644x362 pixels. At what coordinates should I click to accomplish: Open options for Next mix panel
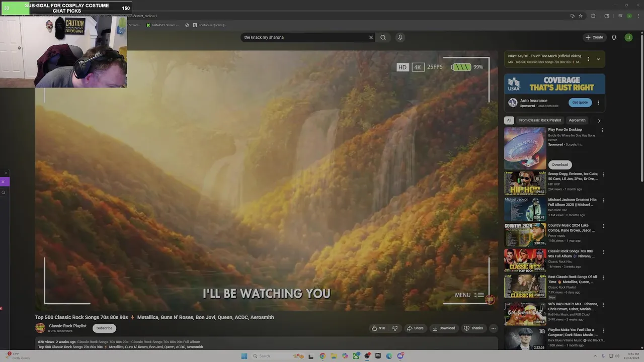point(588,59)
